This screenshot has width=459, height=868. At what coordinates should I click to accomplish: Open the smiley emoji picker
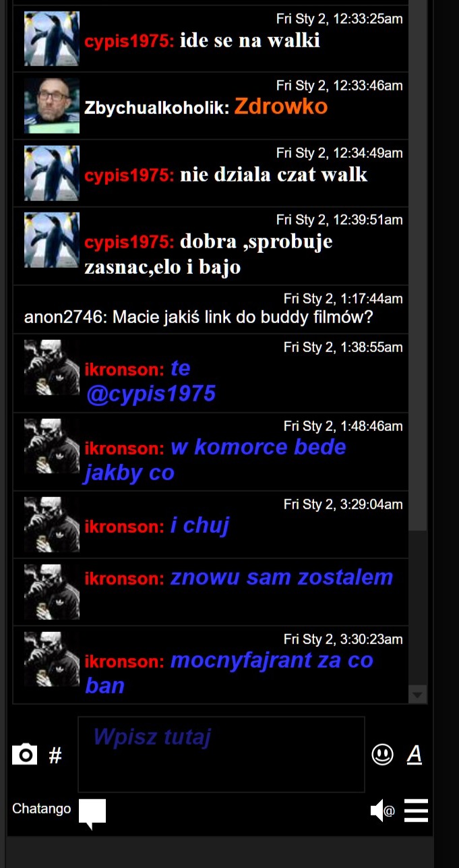(382, 754)
